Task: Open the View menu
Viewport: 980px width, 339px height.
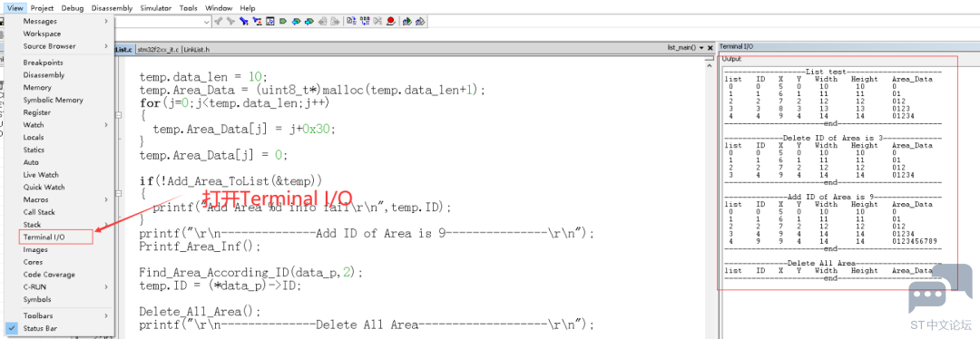Action: 15,8
